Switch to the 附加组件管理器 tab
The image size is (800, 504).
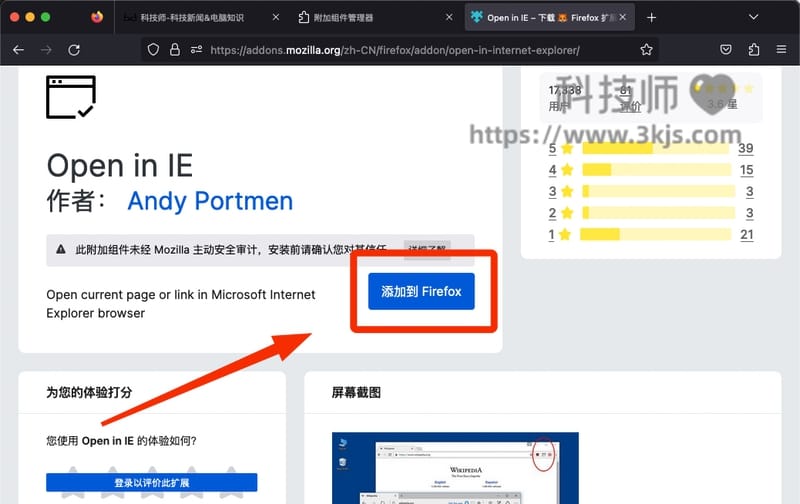375,18
